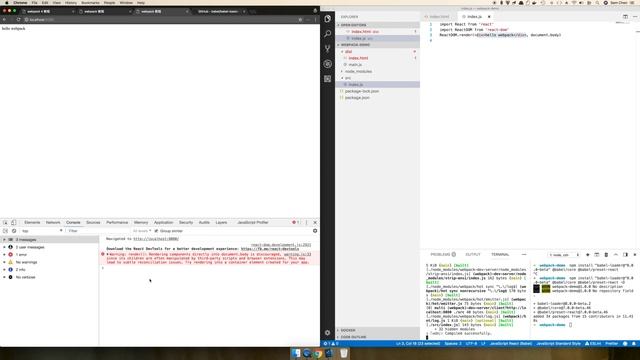Click the console Filter input field
Viewport: 640px width, 360px height.
[x=98, y=231]
